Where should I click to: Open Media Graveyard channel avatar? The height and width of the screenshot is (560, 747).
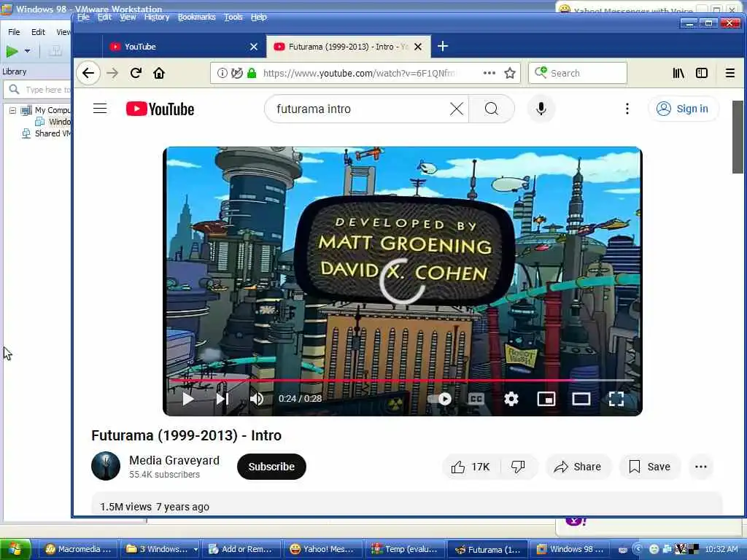pyautogui.click(x=106, y=466)
